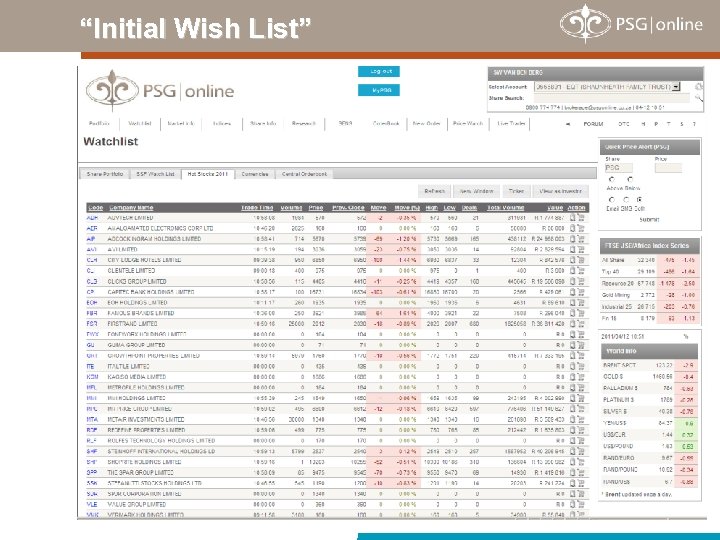
Task: Click document icon in Clicks Group Limited row
Action: 573,281
